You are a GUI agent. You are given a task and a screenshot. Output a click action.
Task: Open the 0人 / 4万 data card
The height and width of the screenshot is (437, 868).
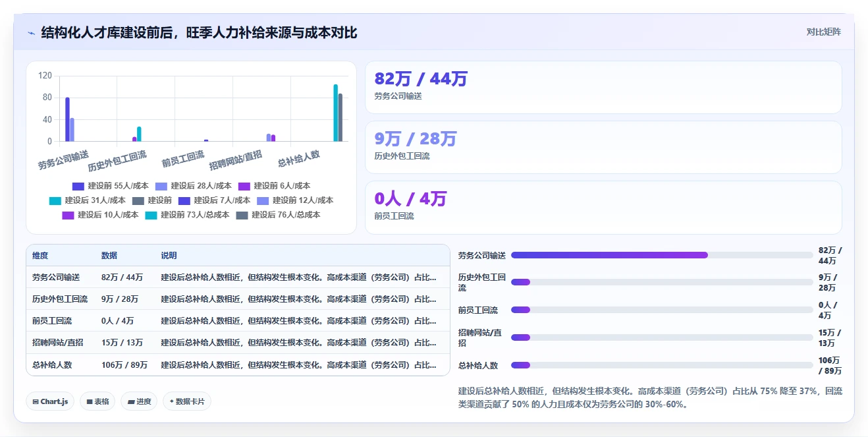603,208
